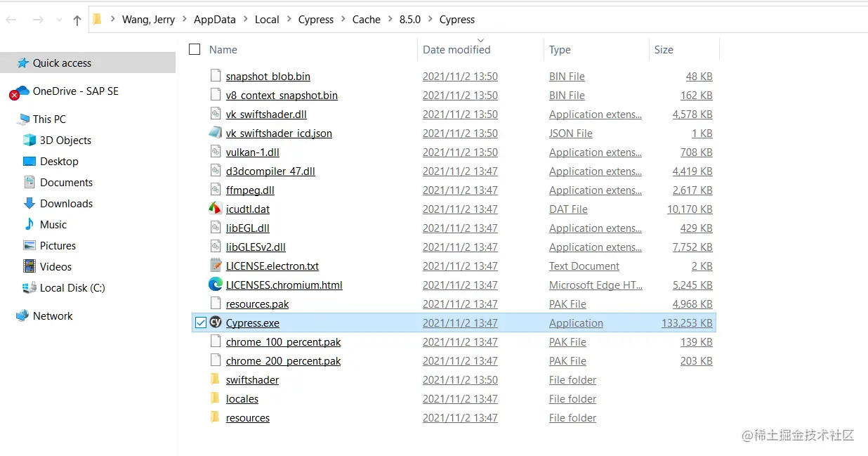868x456 pixels.
Task: Navigate to Cypress breadcrumb after Local
Action: [x=316, y=20]
